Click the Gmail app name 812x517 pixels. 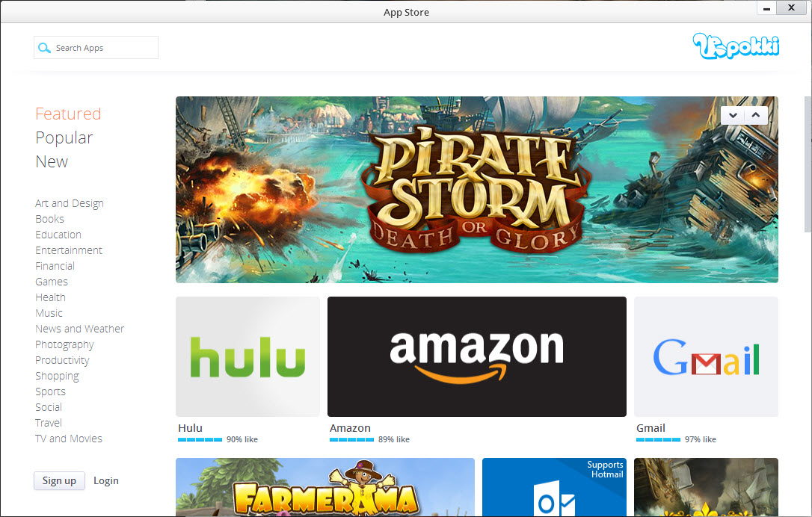click(x=650, y=428)
